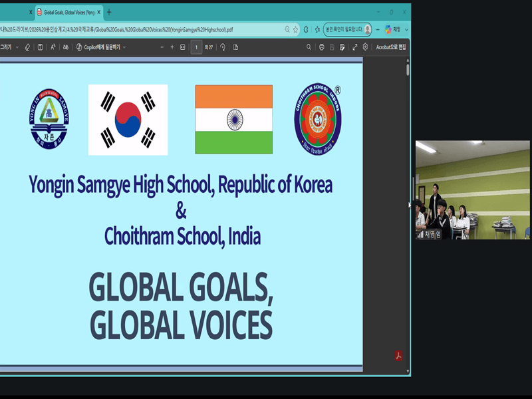Click the scrollbar down arrow
The width and height of the screenshot is (532, 399).
408,371
